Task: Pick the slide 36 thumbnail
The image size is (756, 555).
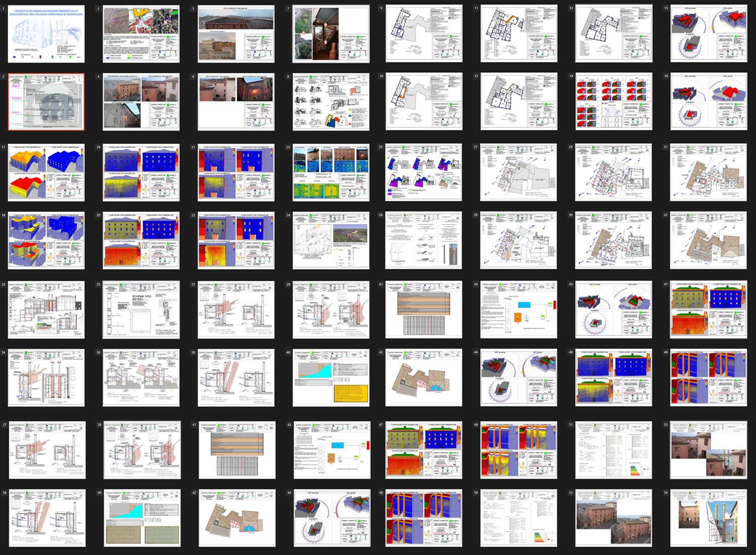Action: pyautogui.click(x=141, y=378)
